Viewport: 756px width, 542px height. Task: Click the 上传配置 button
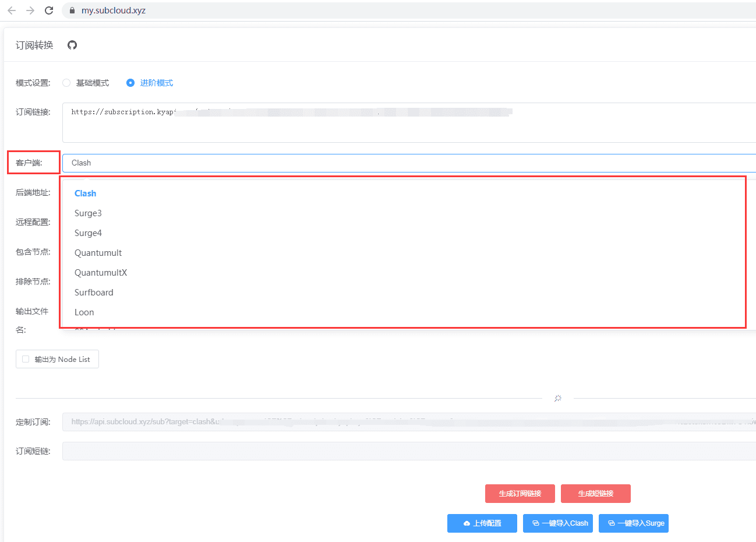click(482, 523)
